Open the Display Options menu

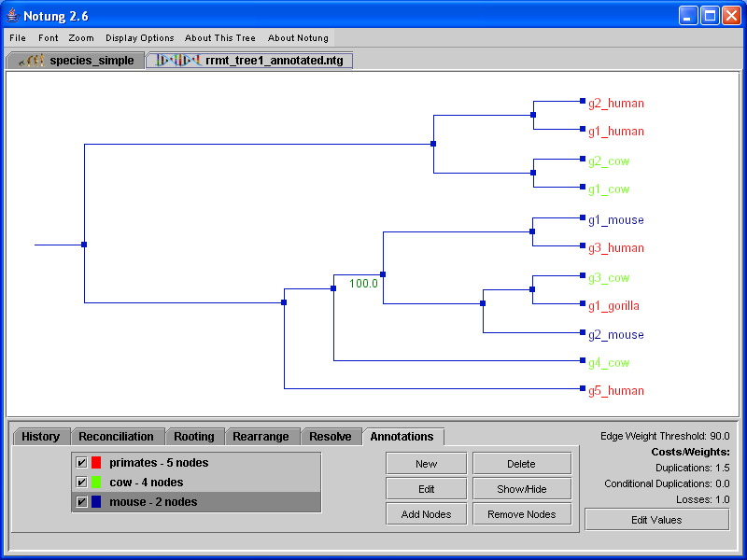tap(139, 38)
